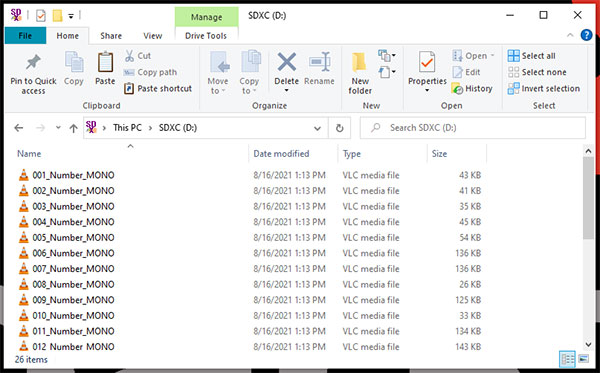Viewport: 600px width, 373px height.
Task: Click the Copy ribbon button
Action: click(73, 68)
